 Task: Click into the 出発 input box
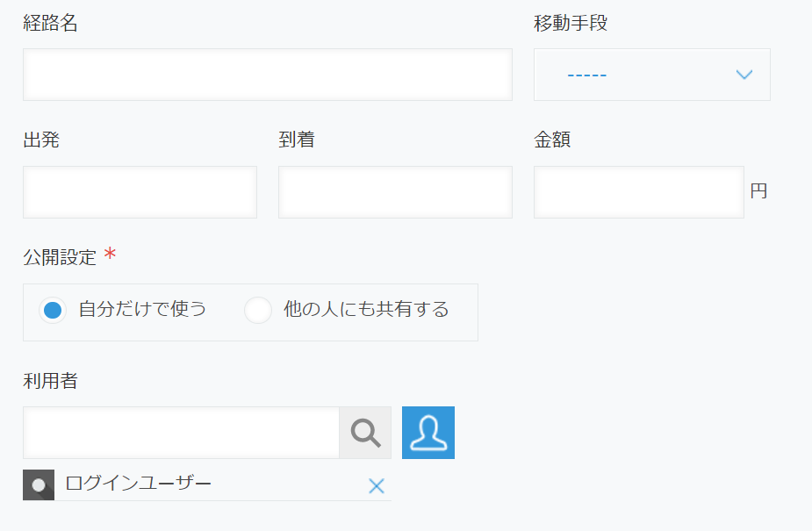click(x=140, y=192)
